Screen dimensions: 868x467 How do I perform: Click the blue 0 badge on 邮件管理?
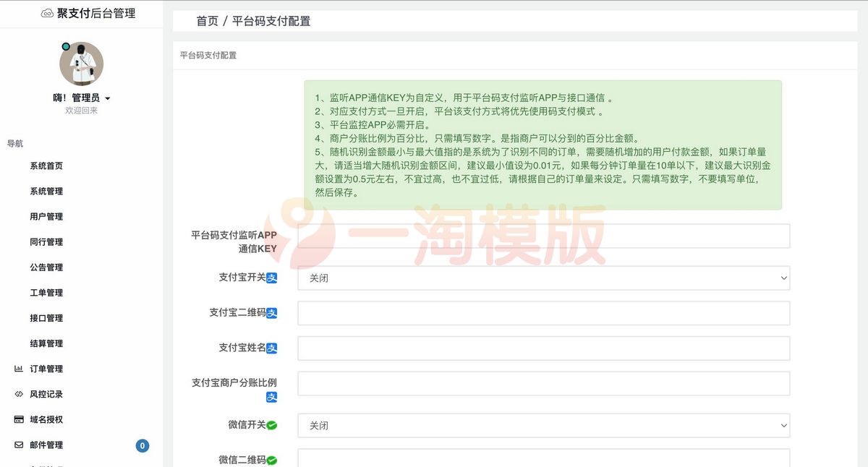click(x=142, y=445)
